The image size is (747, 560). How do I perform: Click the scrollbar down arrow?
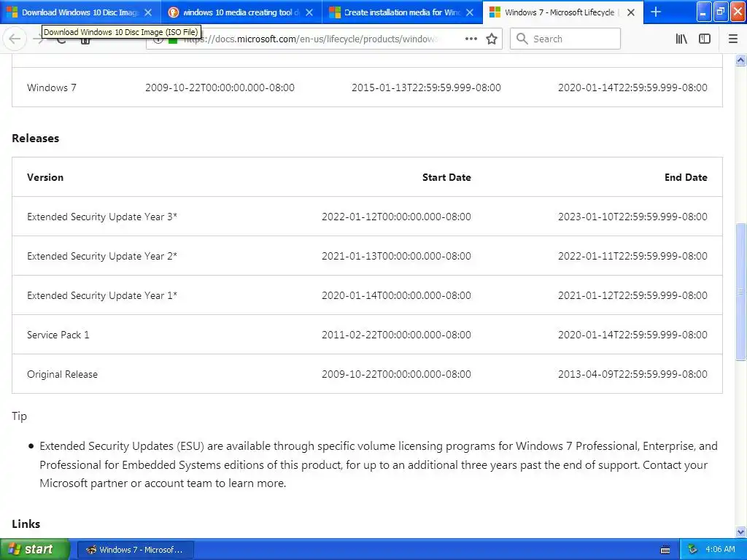[741, 532]
